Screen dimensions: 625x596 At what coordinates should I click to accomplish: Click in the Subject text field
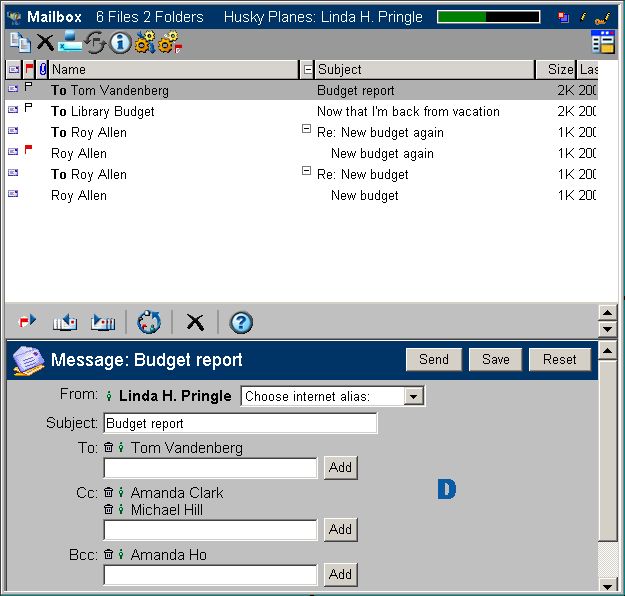240,424
